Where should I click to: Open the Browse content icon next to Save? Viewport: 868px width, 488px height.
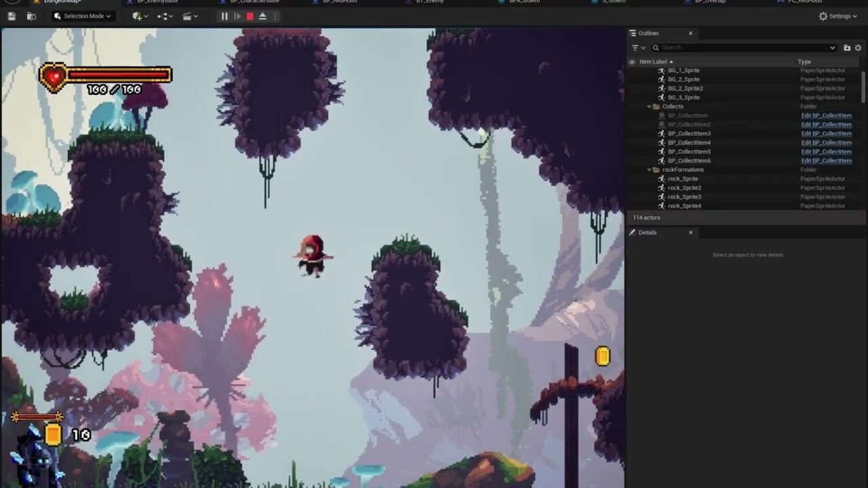[31, 16]
